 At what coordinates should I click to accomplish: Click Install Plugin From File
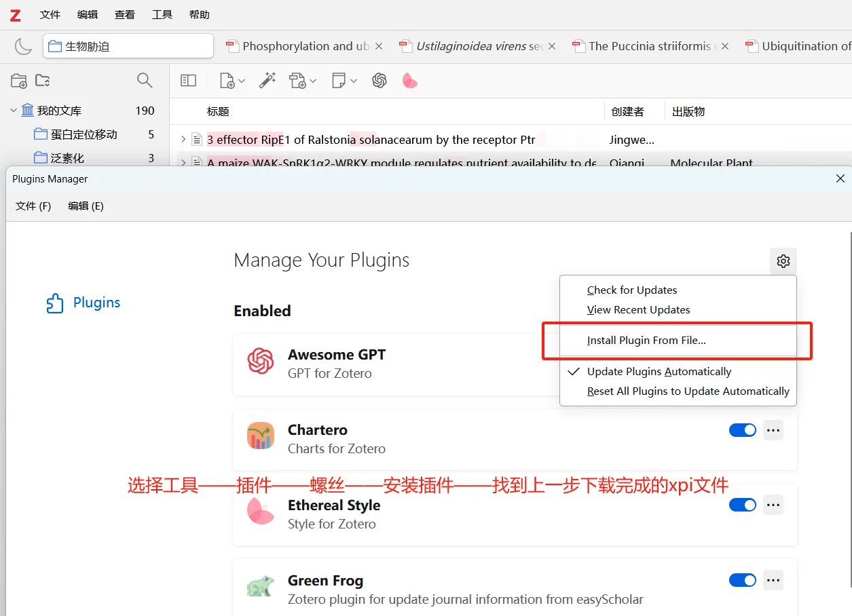[646, 340]
